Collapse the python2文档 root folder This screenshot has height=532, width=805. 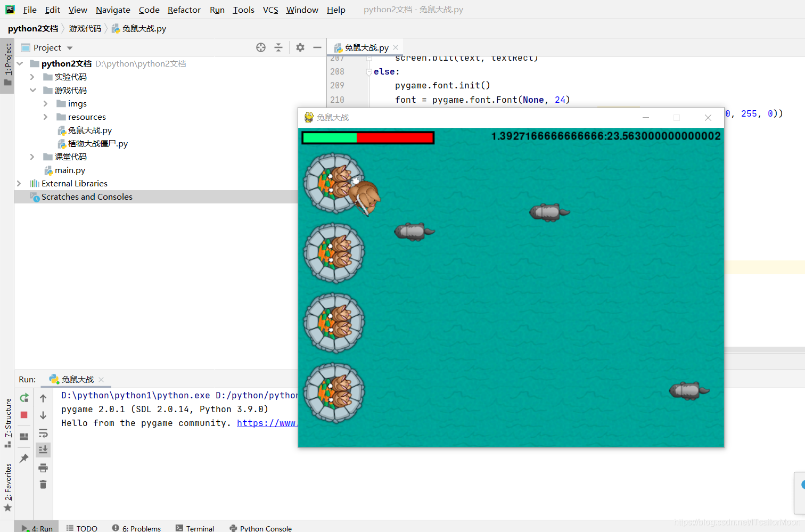tap(20, 64)
